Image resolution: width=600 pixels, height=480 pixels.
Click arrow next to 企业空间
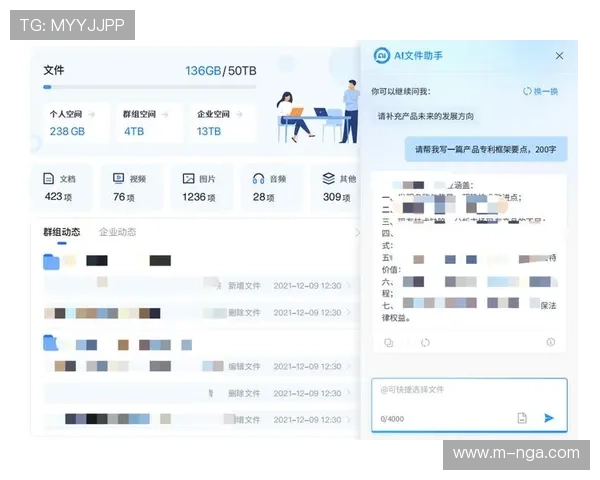(x=239, y=114)
